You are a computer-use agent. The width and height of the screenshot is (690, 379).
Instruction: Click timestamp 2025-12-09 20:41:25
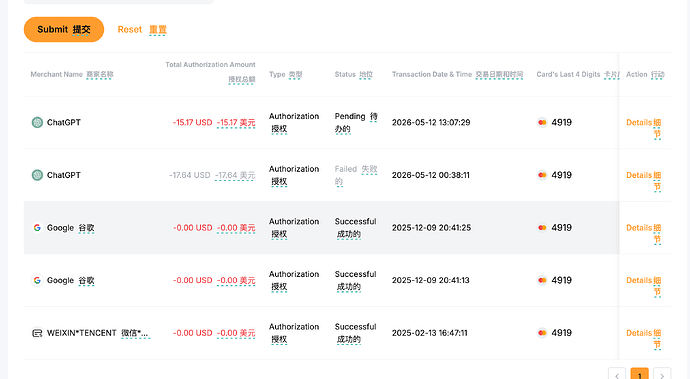tap(432, 228)
